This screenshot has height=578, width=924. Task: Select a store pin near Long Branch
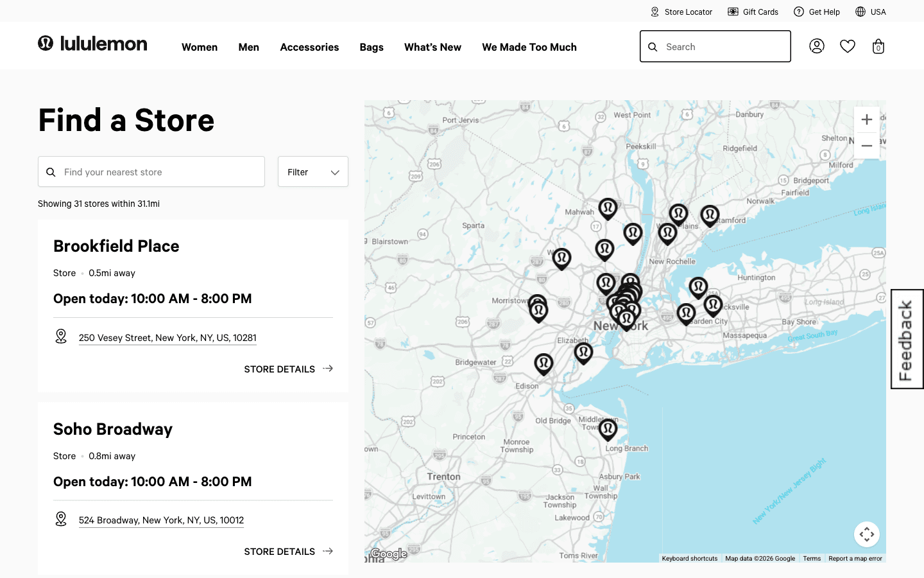coord(608,429)
